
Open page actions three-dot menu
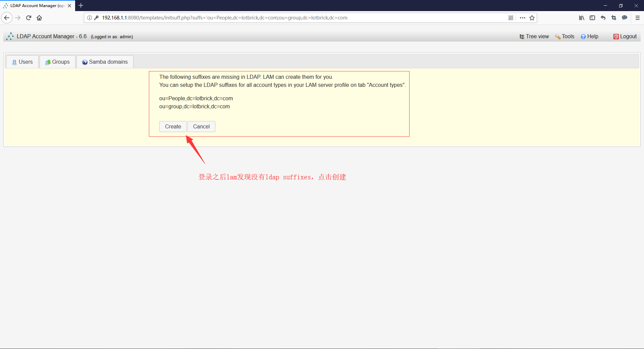pyautogui.click(x=523, y=18)
